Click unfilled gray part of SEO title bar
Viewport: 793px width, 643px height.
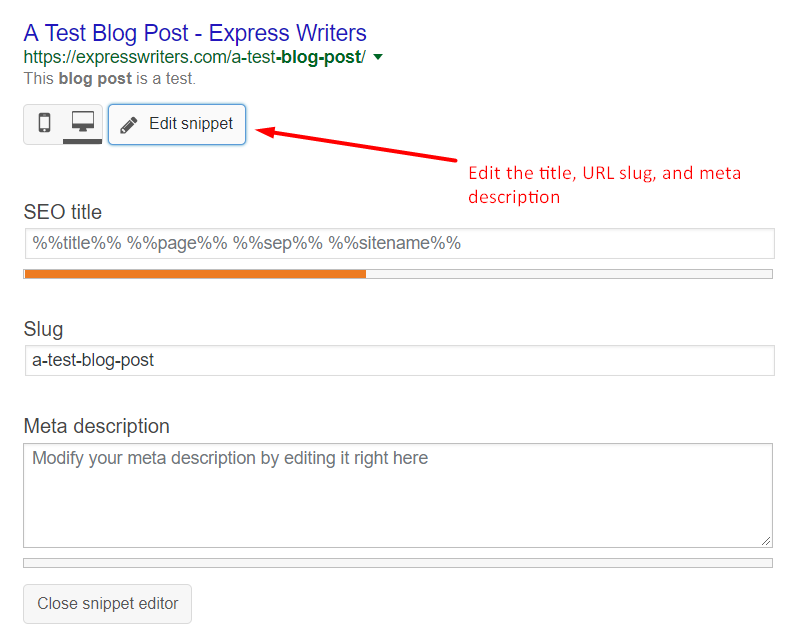pos(568,273)
